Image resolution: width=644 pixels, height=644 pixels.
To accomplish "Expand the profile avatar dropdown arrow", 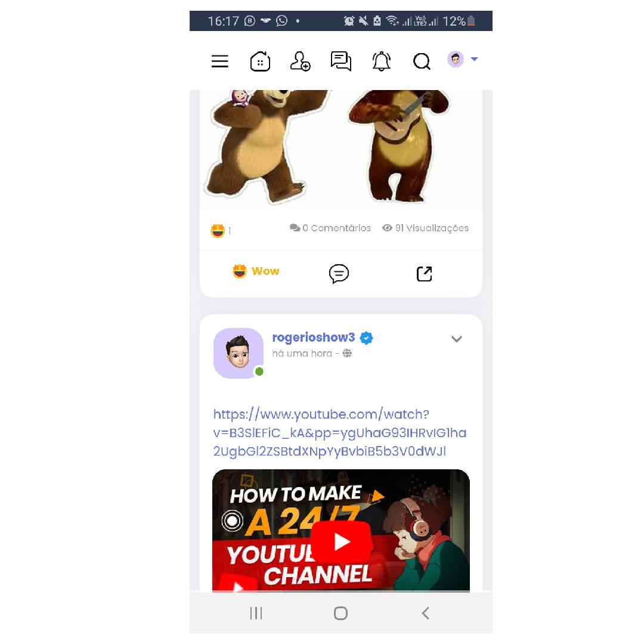I will click(474, 59).
